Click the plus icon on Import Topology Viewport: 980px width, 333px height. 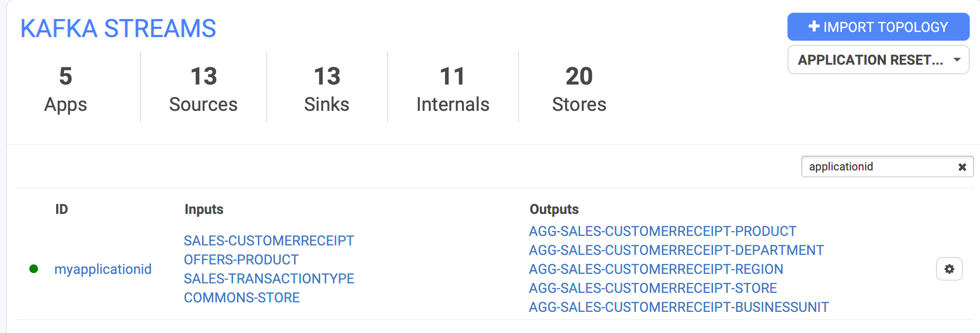point(814,27)
